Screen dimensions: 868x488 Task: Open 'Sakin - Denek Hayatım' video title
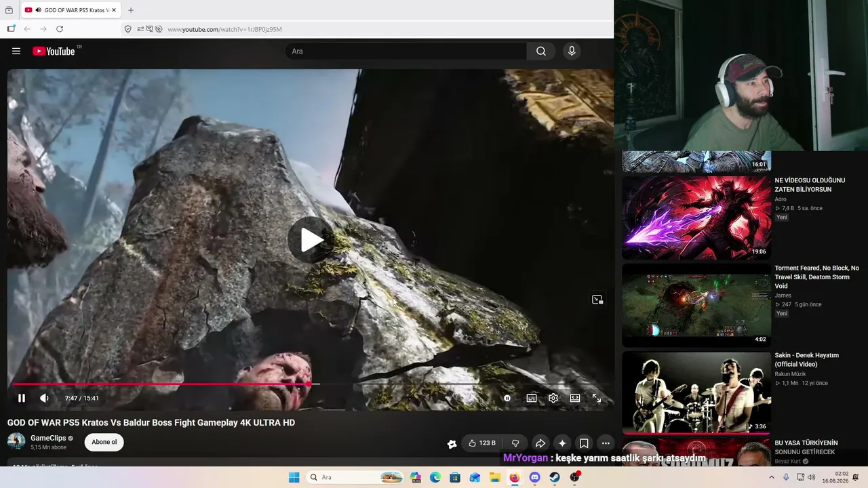coord(807,360)
